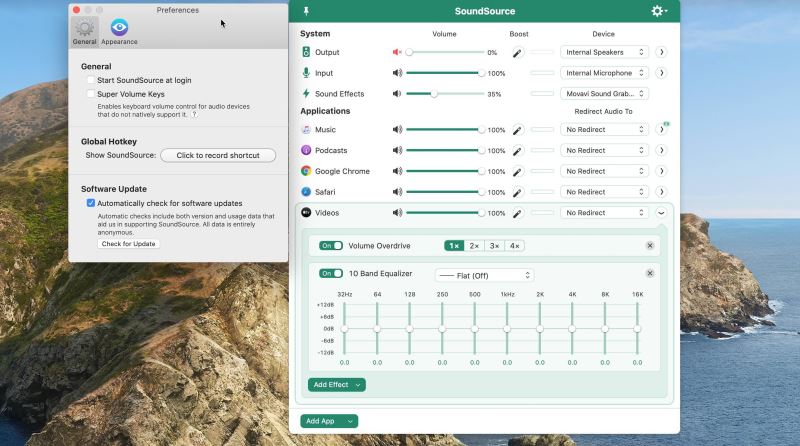The height and width of the screenshot is (446, 800).
Task: Click the Input microphone icon
Action: pyautogui.click(x=306, y=73)
